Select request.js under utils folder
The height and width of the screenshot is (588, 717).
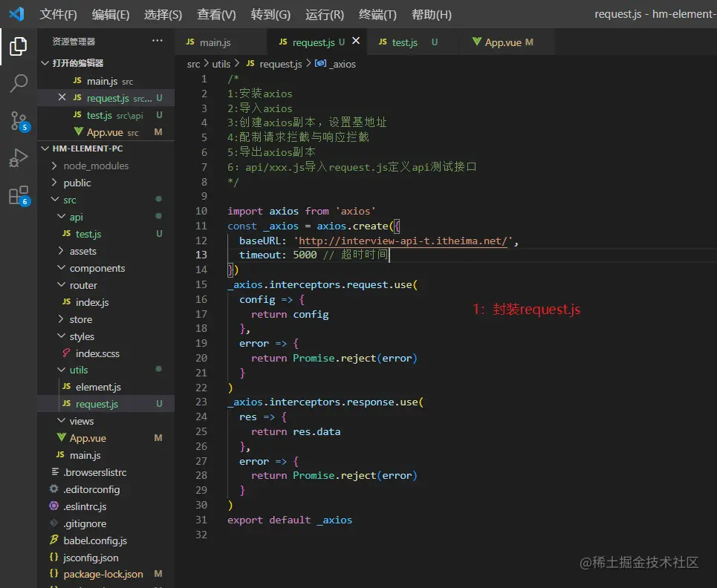tap(106, 404)
